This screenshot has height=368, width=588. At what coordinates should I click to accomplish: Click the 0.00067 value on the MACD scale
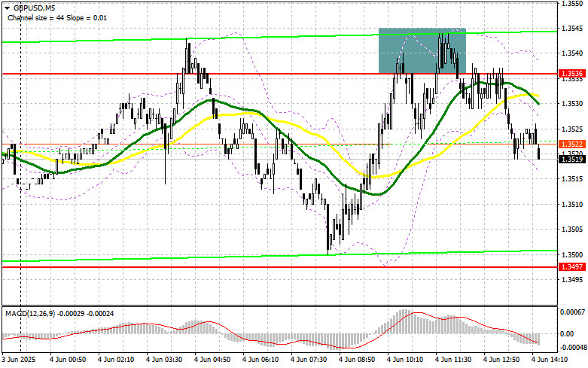pyautogui.click(x=572, y=312)
